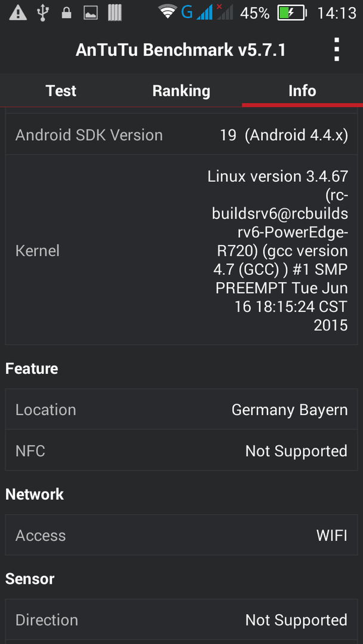The height and width of the screenshot is (644, 363).
Task: Switch to the Ranking tab
Action: 181,91
